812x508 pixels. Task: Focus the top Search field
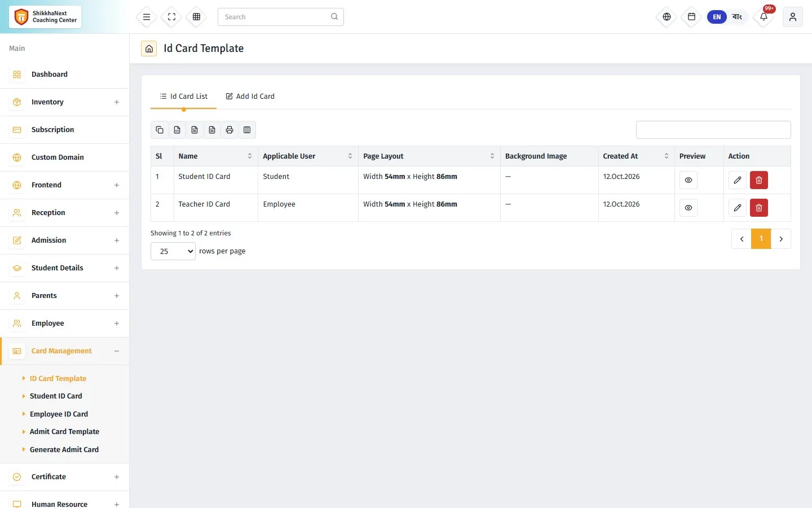[281, 17]
